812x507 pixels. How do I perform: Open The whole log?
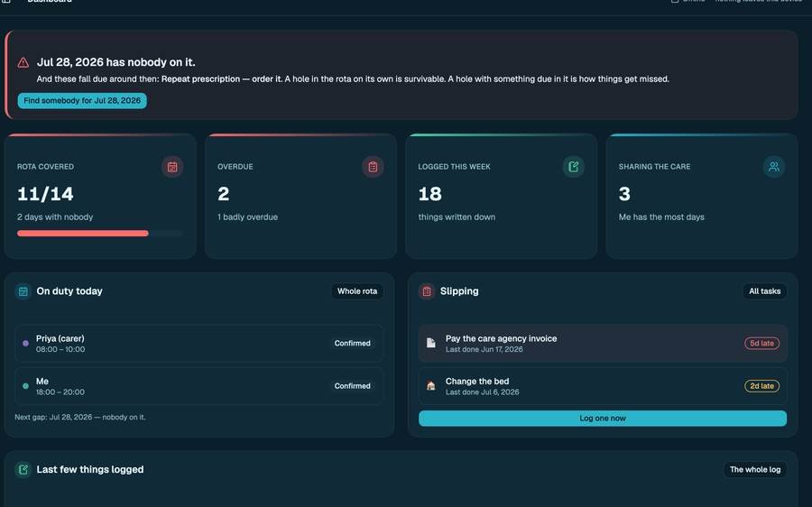(x=755, y=469)
